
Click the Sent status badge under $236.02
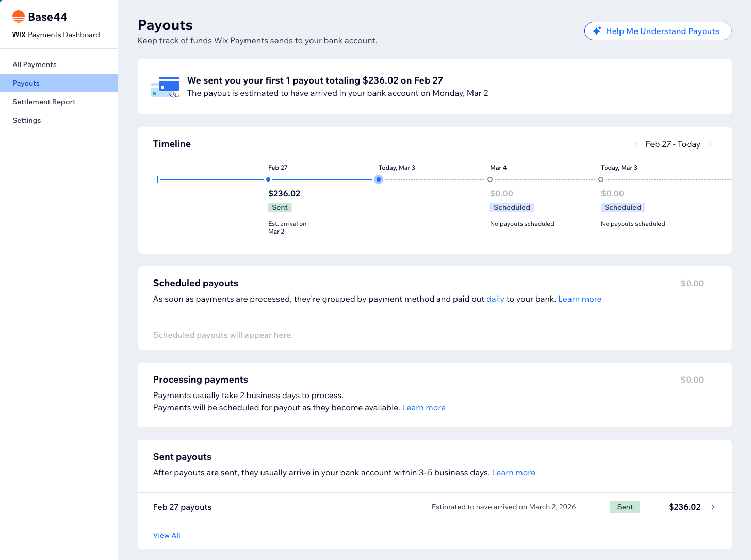[x=280, y=207]
